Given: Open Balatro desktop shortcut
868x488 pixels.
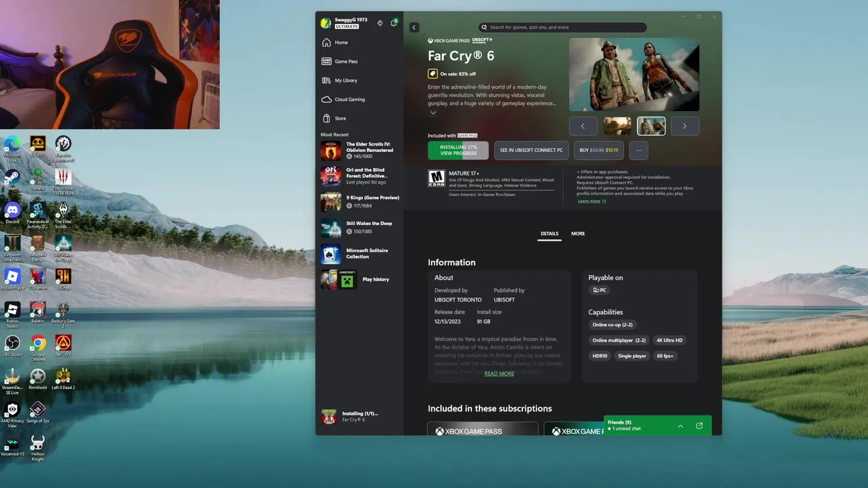Looking at the screenshot, I should (x=38, y=312).
